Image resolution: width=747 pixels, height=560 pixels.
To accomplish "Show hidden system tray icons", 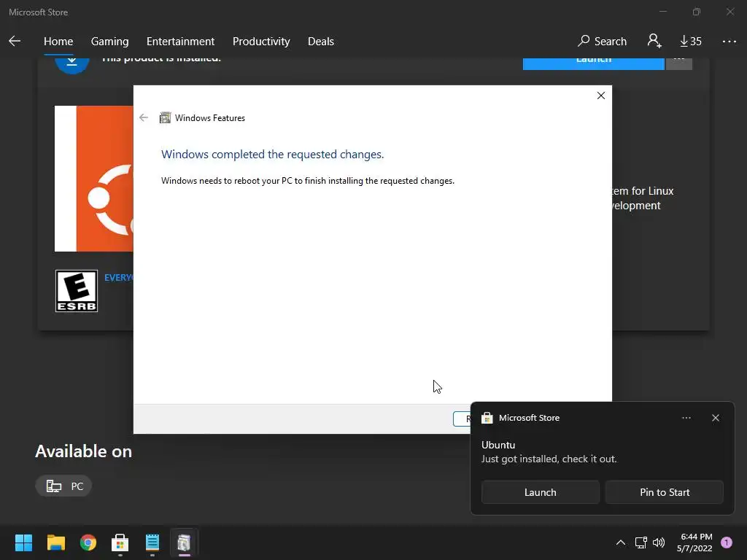I will pyautogui.click(x=620, y=542).
